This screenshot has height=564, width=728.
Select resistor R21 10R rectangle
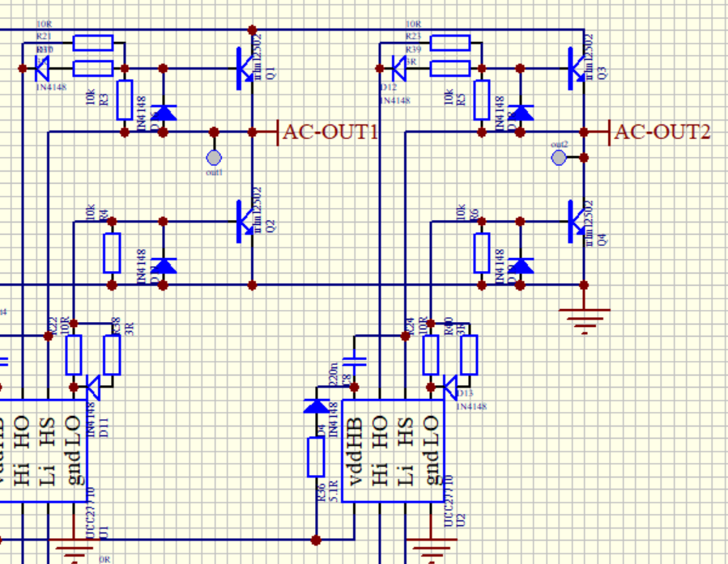pyautogui.click(x=93, y=43)
